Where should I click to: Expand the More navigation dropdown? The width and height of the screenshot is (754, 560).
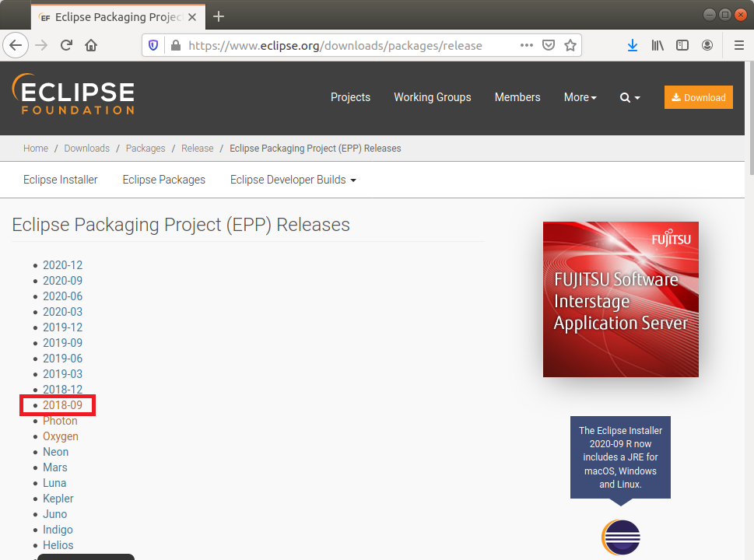(580, 97)
